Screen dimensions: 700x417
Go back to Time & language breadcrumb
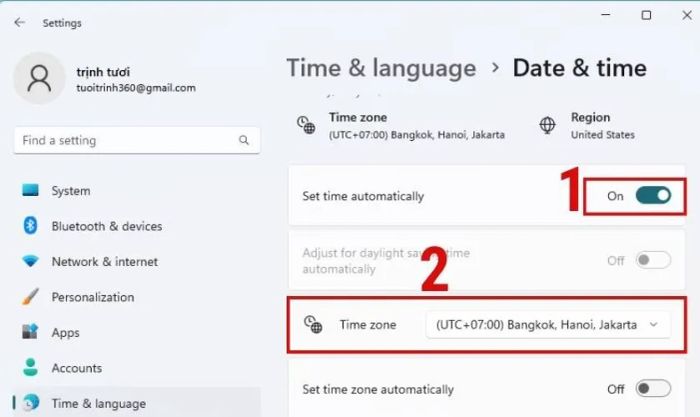[x=381, y=68]
